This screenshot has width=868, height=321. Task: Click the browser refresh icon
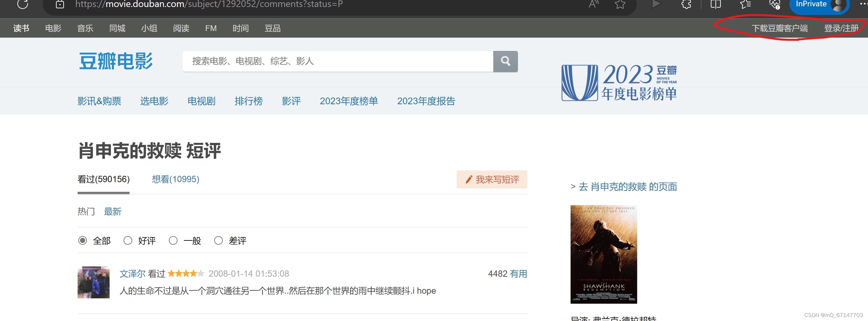23,4
